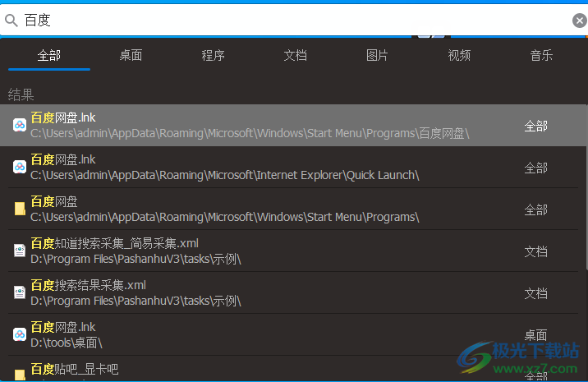Screen dimensions: 588x382
Task: Click the 百度网盘 icon in the Start Menu Programs\百度网盘 result
Action: click(x=20, y=125)
